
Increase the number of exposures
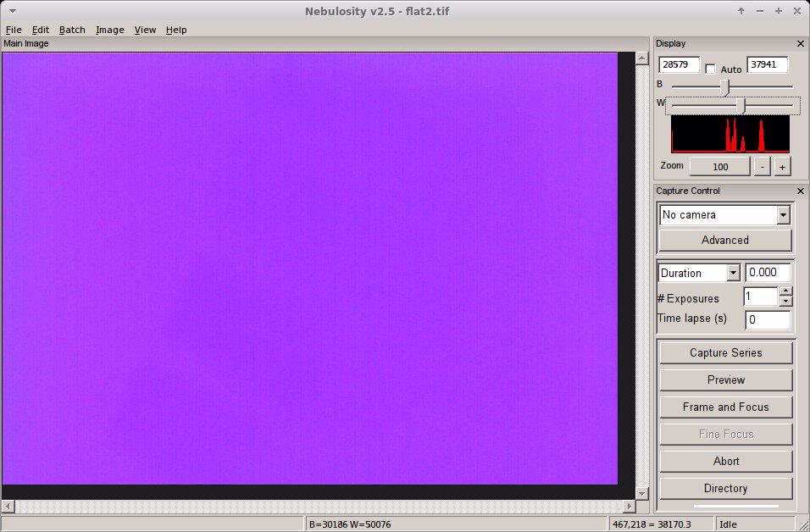(x=785, y=292)
